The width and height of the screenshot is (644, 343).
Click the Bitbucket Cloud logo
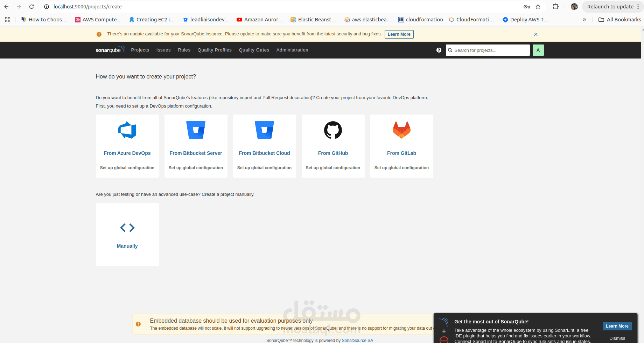[265, 130]
